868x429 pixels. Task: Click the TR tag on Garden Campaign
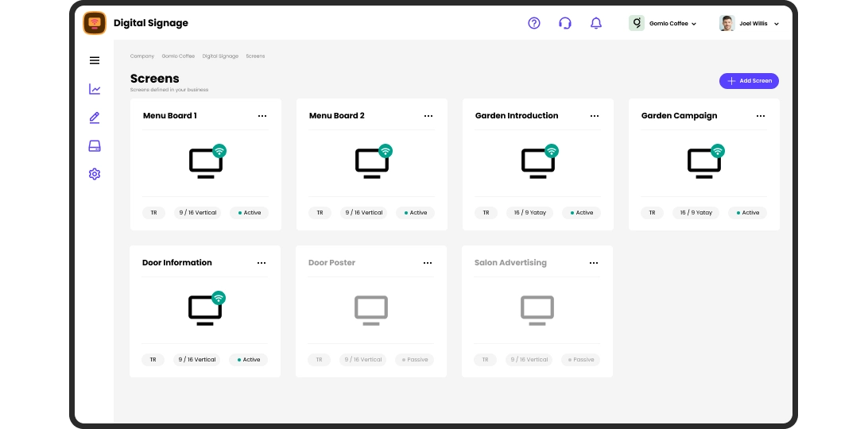tap(652, 213)
